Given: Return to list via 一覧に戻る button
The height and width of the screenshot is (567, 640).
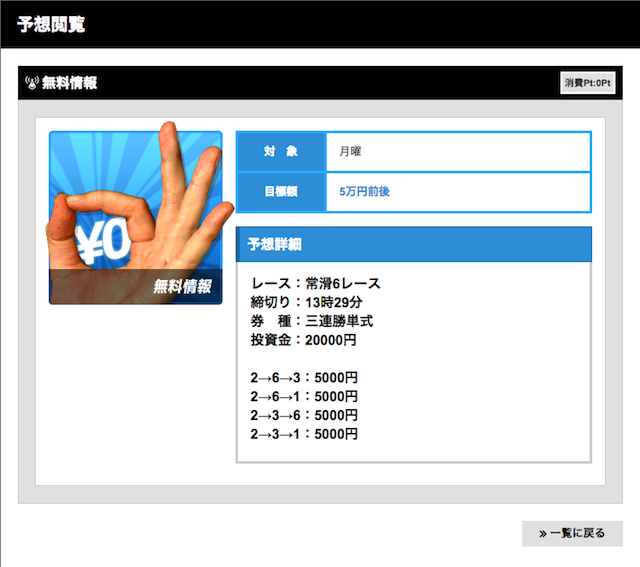Looking at the screenshot, I should click(x=572, y=533).
